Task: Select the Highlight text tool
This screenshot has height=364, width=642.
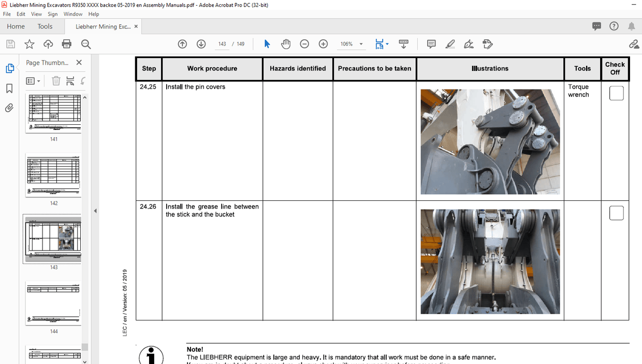Action: tap(450, 44)
